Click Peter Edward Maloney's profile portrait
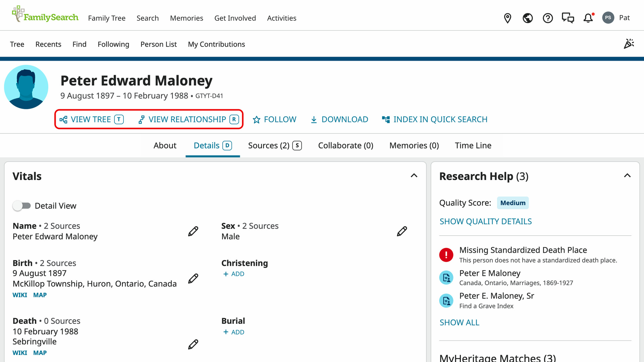Screen dimensions: 644x362 pos(26,87)
